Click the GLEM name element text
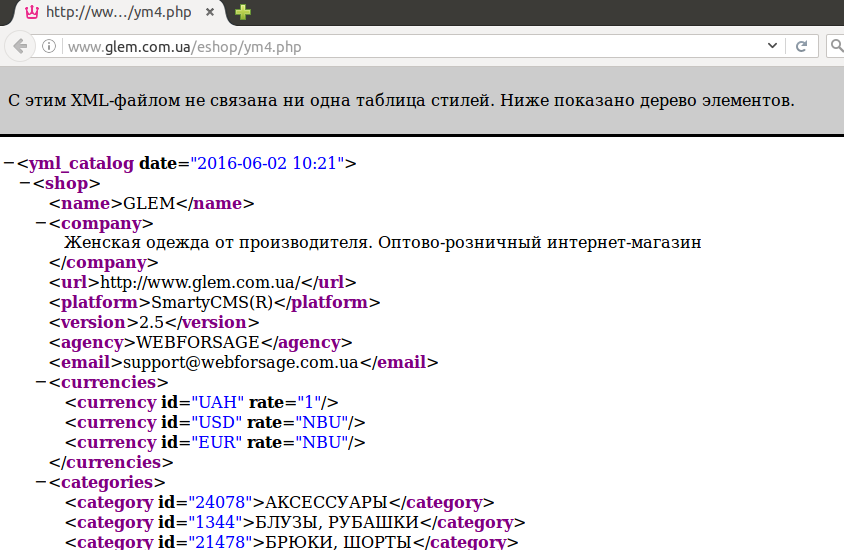The width and height of the screenshot is (844, 550). coord(149,203)
